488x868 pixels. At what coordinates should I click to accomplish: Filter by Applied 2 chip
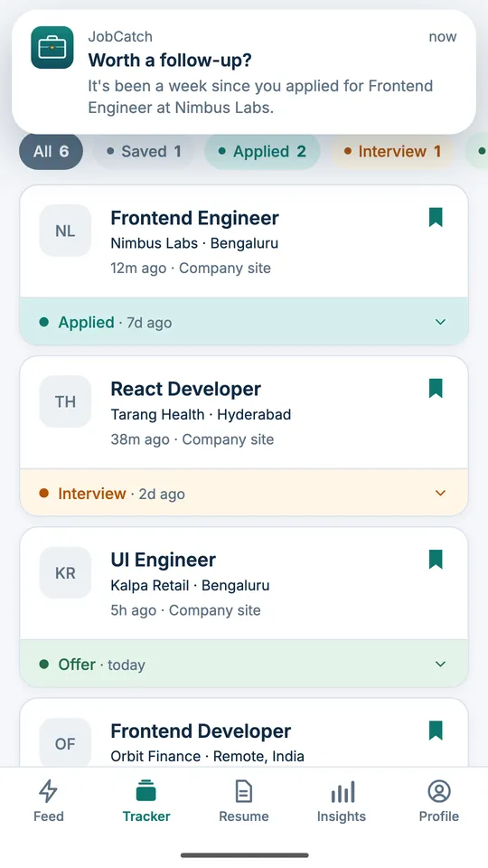pos(262,151)
